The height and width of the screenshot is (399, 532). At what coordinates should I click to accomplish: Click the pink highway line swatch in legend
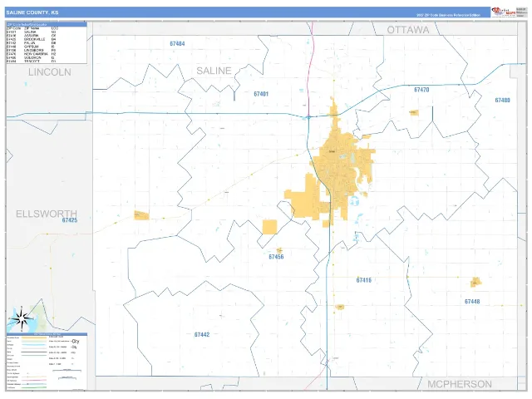(x=34, y=381)
